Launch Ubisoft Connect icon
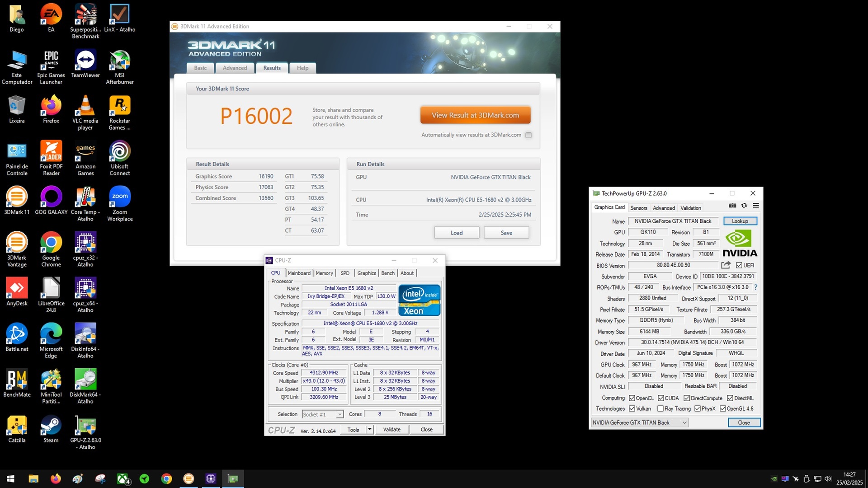Image resolution: width=868 pixels, height=488 pixels. coord(120,158)
